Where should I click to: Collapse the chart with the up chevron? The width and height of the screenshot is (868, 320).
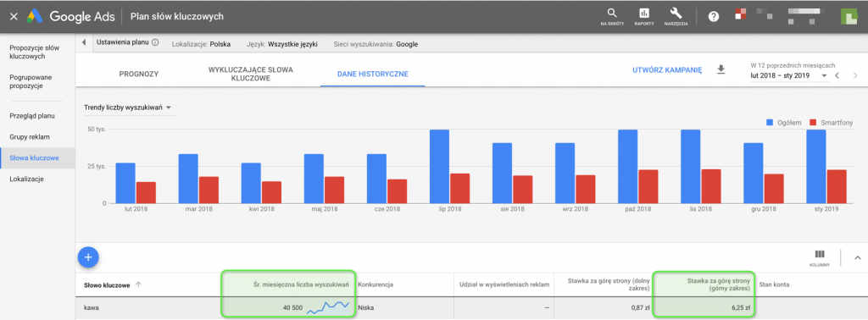(858, 257)
